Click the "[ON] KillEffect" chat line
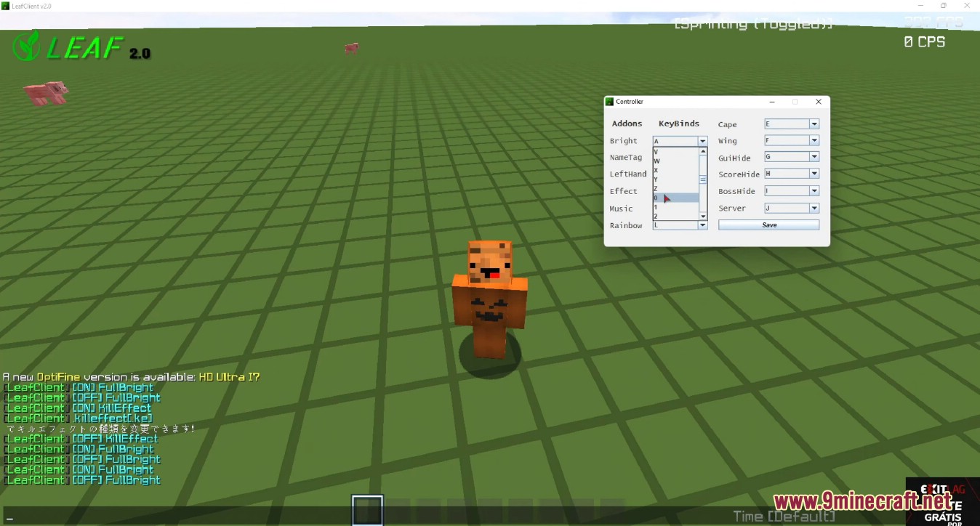Viewport: 980px width, 526px height. point(78,408)
